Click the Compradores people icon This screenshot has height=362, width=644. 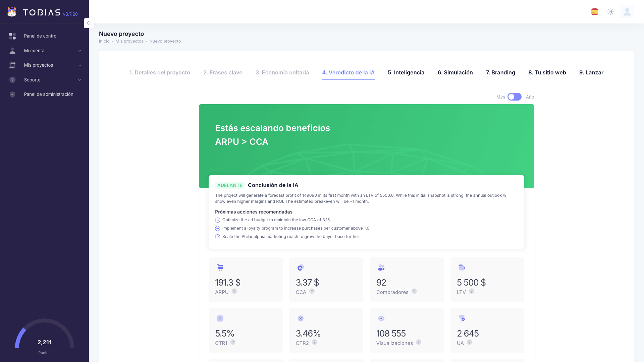point(381,267)
